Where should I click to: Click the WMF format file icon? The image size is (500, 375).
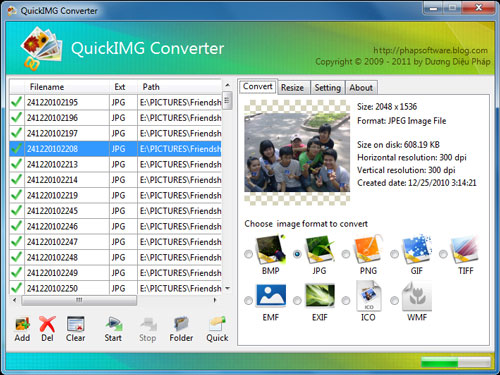(x=417, y=296)
